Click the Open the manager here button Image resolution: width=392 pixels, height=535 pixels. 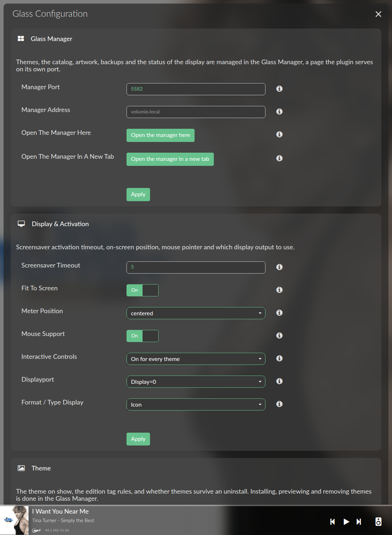(x=160, y=135)
